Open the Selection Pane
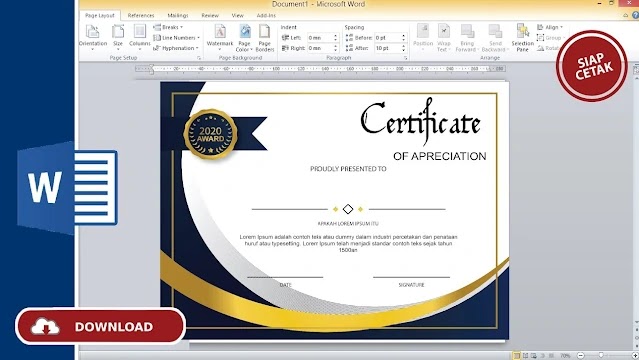The height and width of the screenshot is (360, 639). click(x=522, y=38)
